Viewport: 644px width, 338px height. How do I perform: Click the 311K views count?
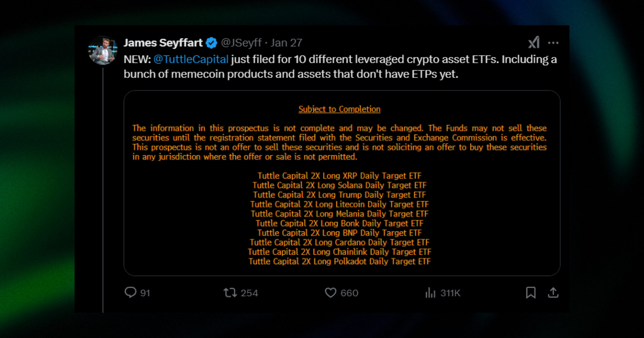point(450,293)
